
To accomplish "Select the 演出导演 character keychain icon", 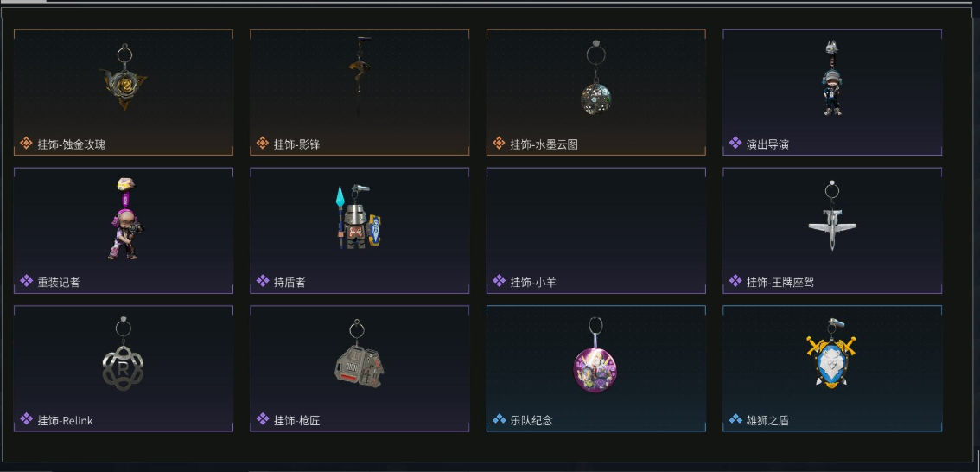I will [x=831, y=78].
